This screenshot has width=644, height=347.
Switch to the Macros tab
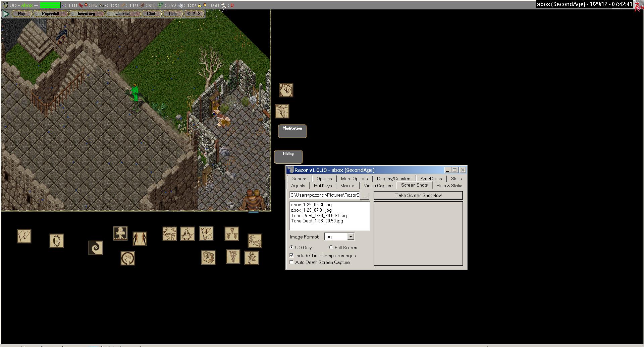[x=347, y=186]
